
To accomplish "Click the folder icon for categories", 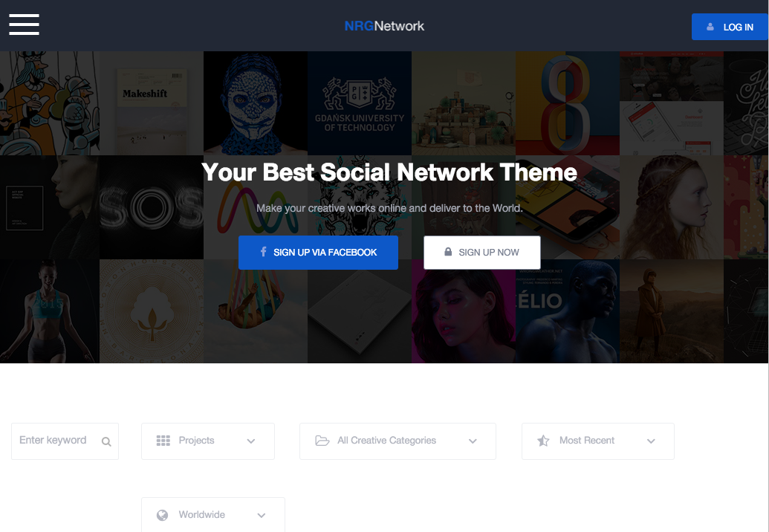I will pyautogui.click(x=322, y=441).
